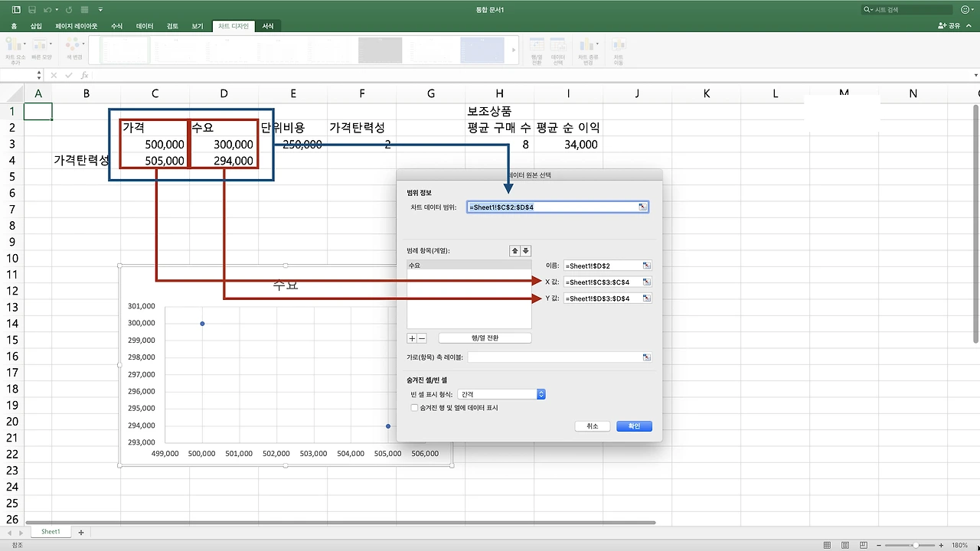Move the series down in legend list
The image size is (980, 551).
click(526, 251)
